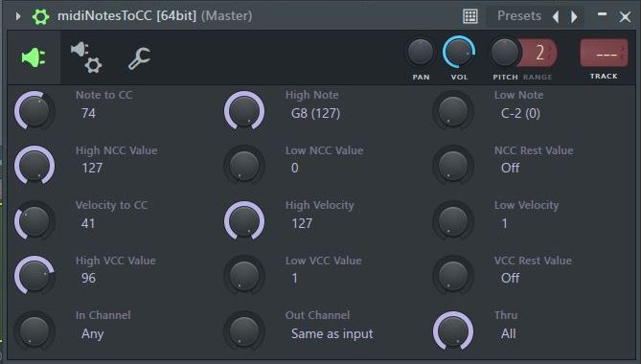Click the Out Channel knob
The width and height of the screenshot is (641, 364).
[x=244, y=330]
